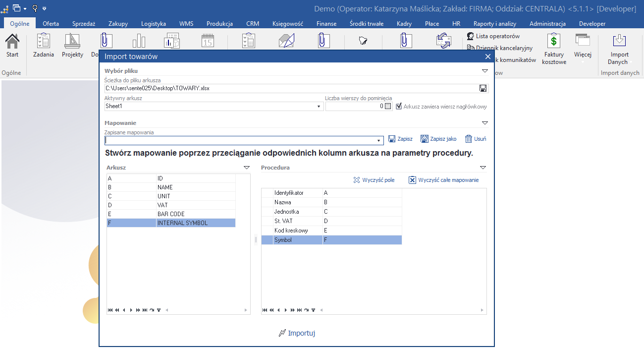Go to next record in Arkusz grid

click(131, 310)
